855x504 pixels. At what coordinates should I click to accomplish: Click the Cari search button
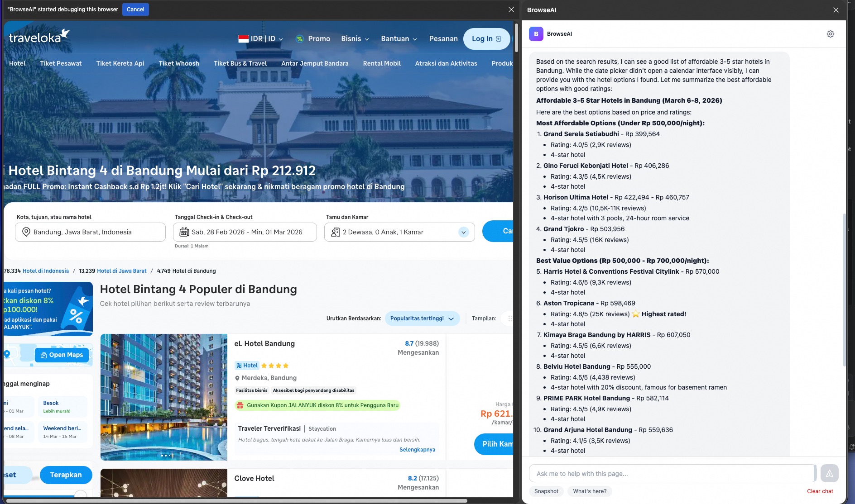coord(498,231)
